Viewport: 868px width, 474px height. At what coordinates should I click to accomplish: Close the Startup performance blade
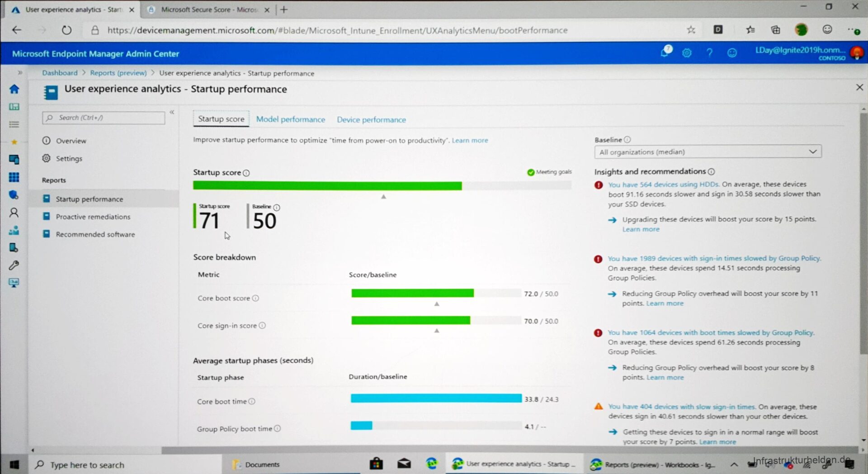click(x=859, y=87)
